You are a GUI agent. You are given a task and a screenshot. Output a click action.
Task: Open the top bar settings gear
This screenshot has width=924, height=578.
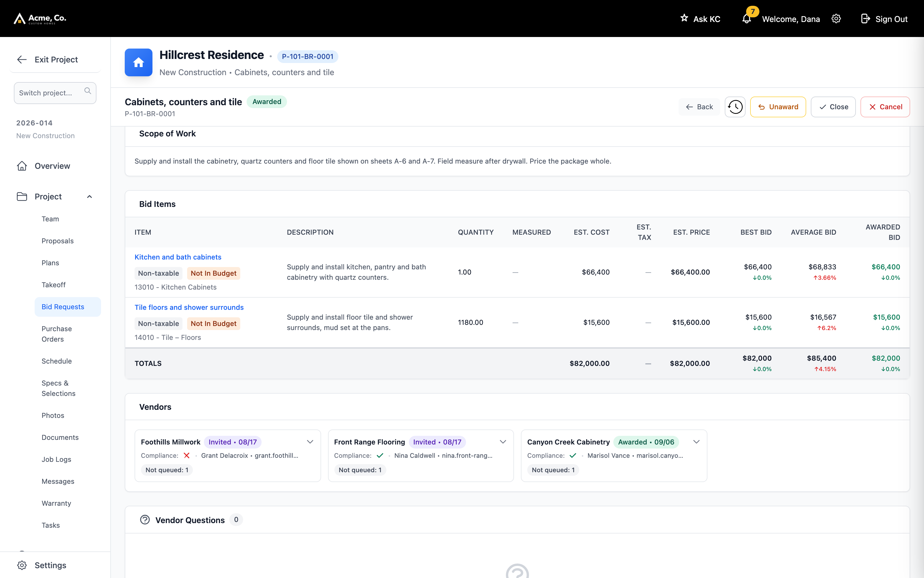tap(836, 19)
